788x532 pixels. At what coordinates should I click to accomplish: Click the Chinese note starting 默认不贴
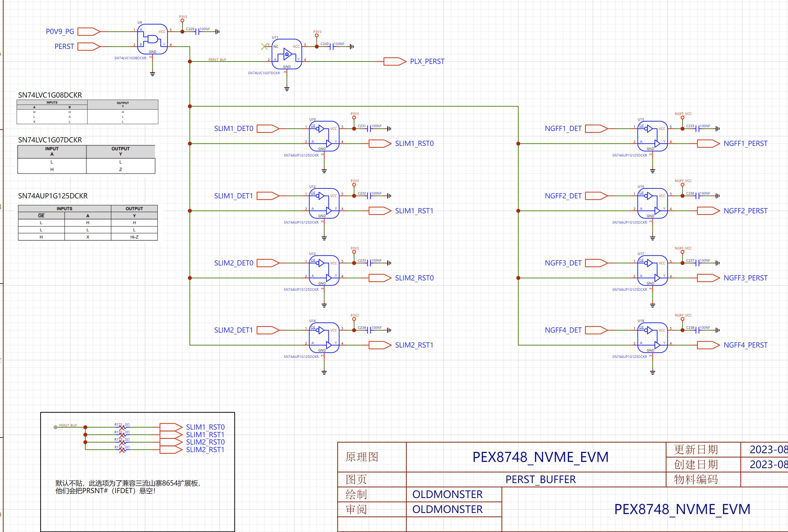[128, 487]
